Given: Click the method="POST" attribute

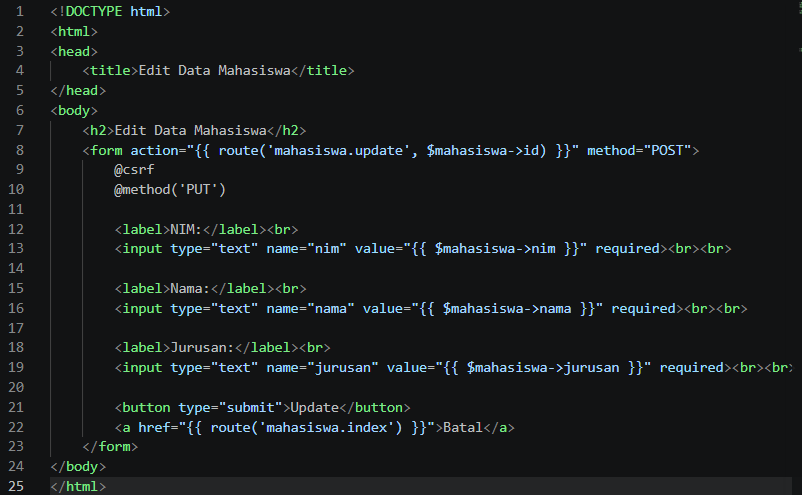Looking at the screenshot, I should [x=639, y=150].
